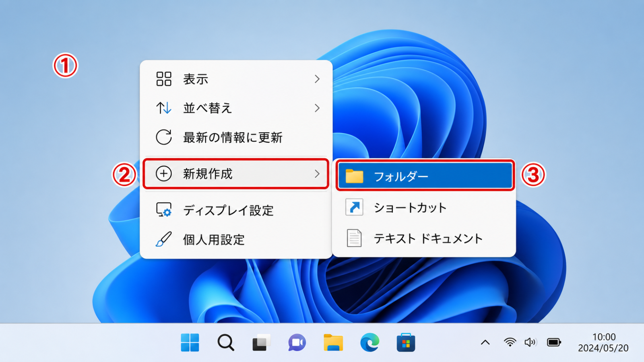The width and height of the screenshot is (644, 362).
Task: Click the date 2024/05/20 in the tray
Action: (603, 348)
